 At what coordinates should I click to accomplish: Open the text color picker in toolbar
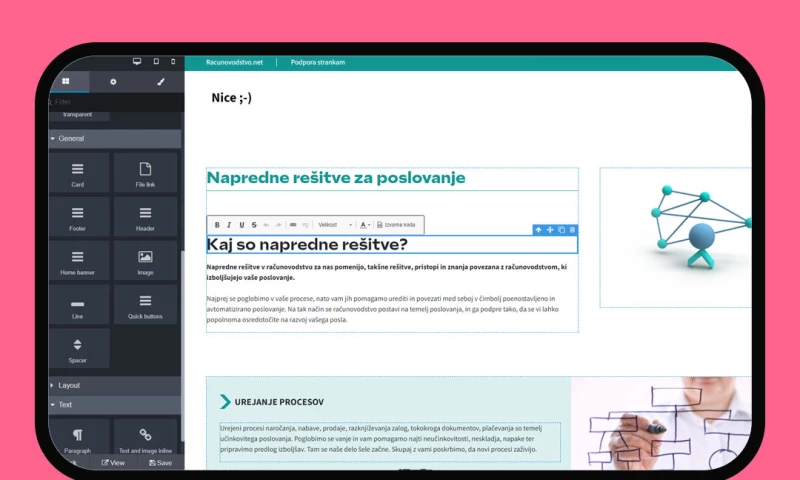pos(365,225)
